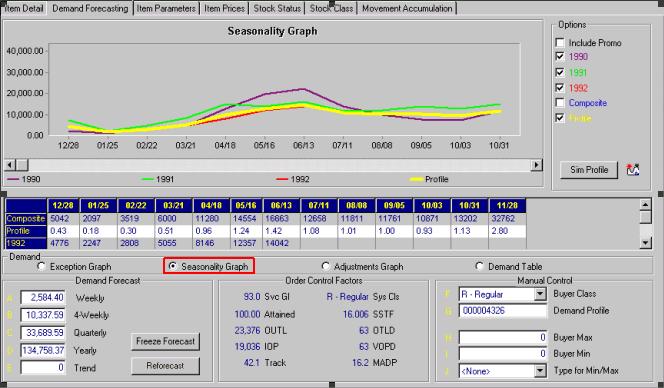
Task: Click the Reforecast button
Action: coord(166,366)
